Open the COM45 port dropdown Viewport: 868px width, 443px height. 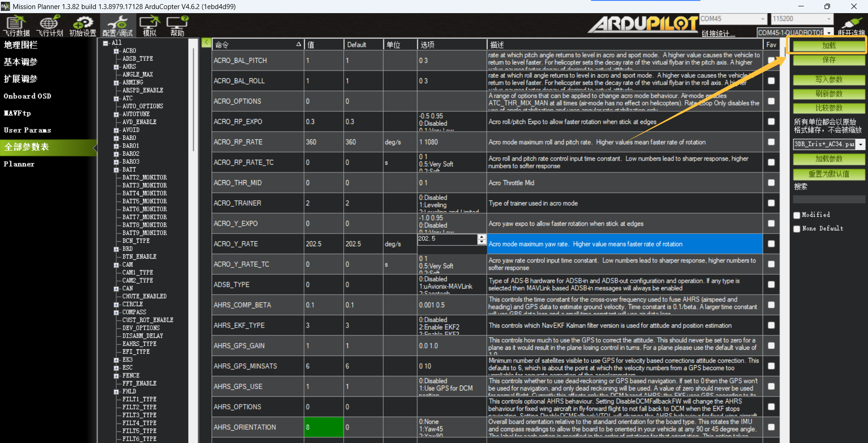click(x=763, y=19)
